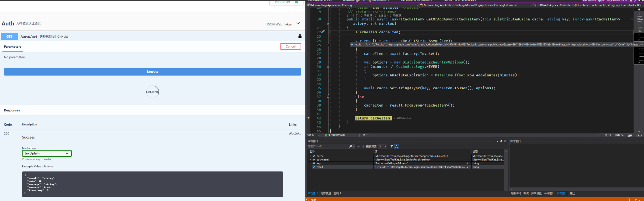
Task: Click the back arrow in Autos search toolbar
Action: [358, 146]
